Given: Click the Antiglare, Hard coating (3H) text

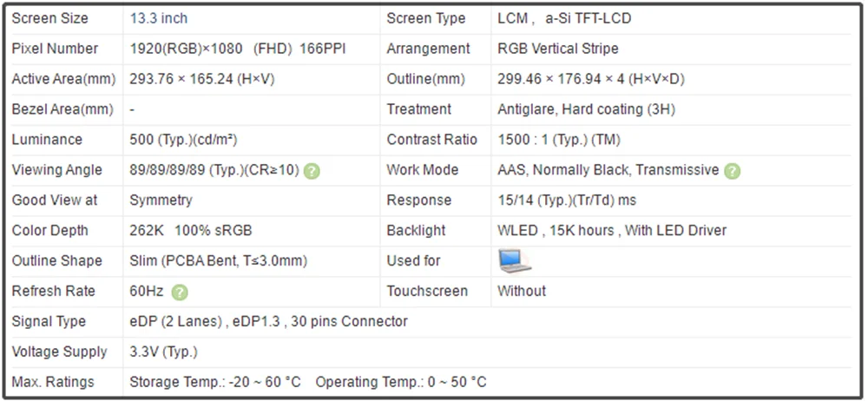Looking at the screenshot, I should [586, 109].
